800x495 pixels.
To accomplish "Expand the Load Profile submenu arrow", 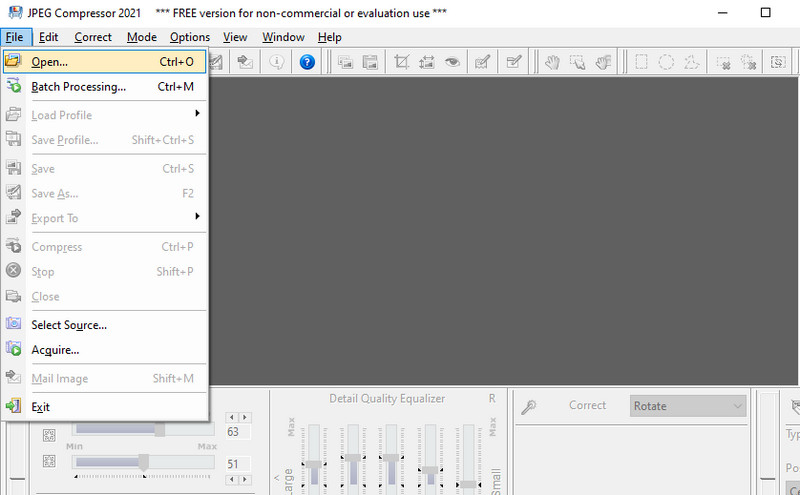I will (197, 113).
